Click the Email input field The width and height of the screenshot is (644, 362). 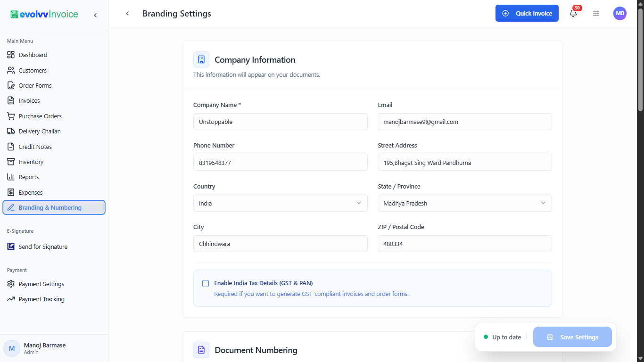click(464, 122)
